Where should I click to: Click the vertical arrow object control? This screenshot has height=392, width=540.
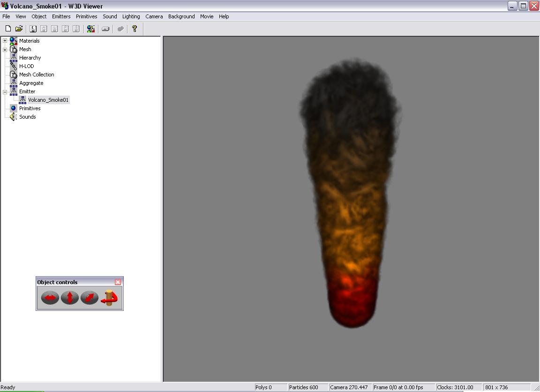point(69,297)
